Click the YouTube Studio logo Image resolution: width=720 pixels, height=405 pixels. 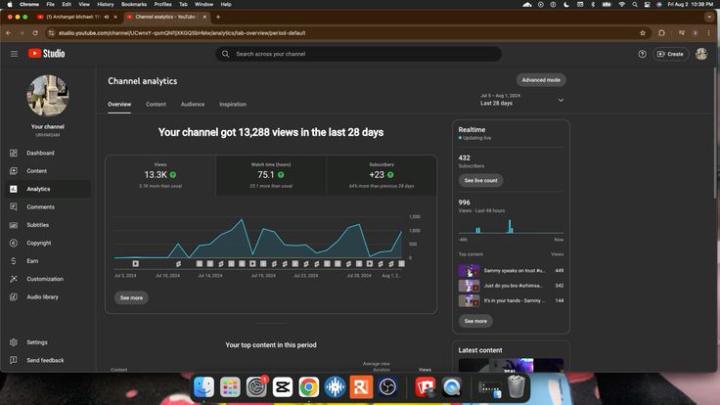coord(46,54)
